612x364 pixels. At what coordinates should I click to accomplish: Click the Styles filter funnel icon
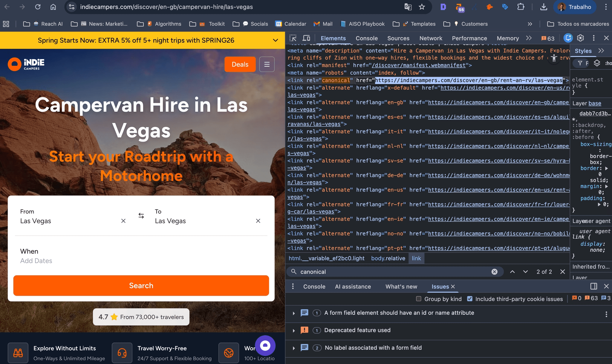tap(580, 63)
